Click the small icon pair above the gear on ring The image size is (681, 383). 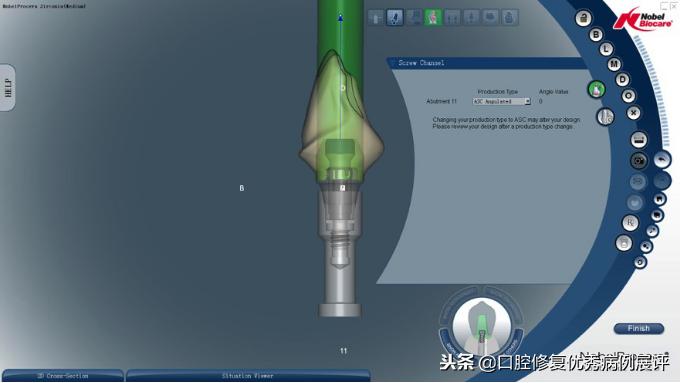(646, 247)
